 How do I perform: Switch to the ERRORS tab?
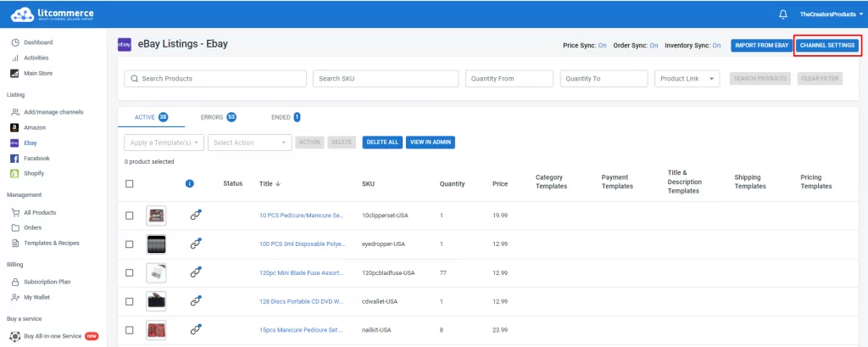click(x=218, y=118)
